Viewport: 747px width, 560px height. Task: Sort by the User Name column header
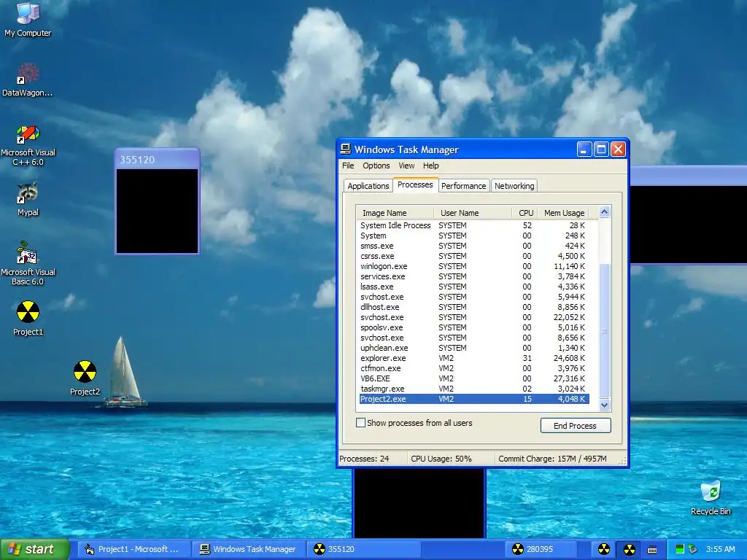[x=473, y=213]
